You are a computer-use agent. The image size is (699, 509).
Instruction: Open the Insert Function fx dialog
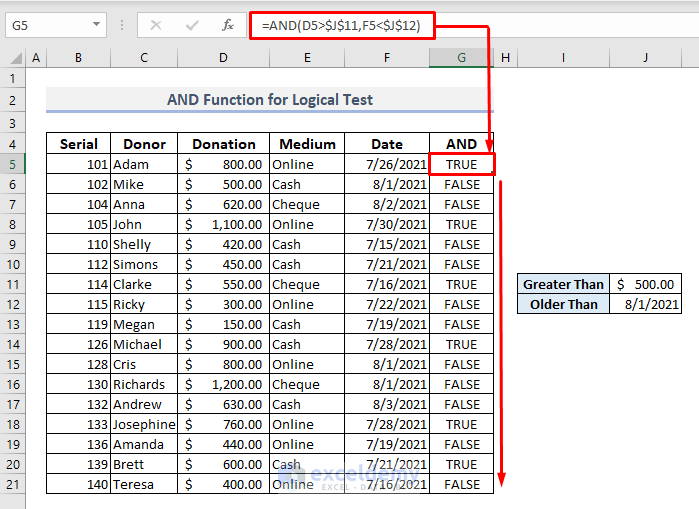click(228, 25)
